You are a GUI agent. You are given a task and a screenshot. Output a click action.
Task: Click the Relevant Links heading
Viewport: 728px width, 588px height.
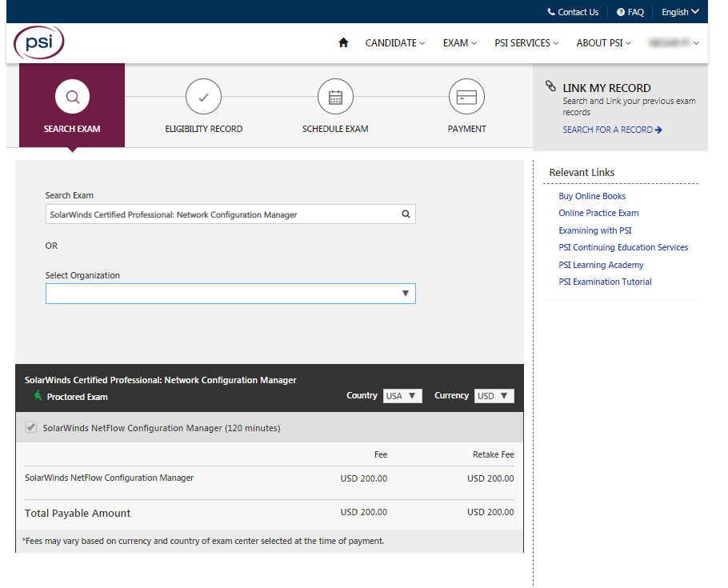pyautogui.click(x=582, y=172)
